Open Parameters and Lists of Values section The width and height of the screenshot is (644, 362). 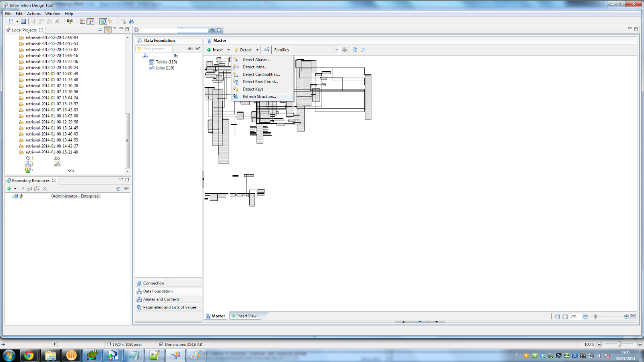(x=168, y=307)
